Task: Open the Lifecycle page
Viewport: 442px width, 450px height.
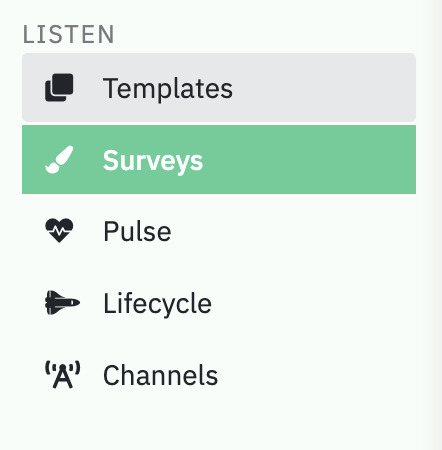Action: tap(219, 303)
